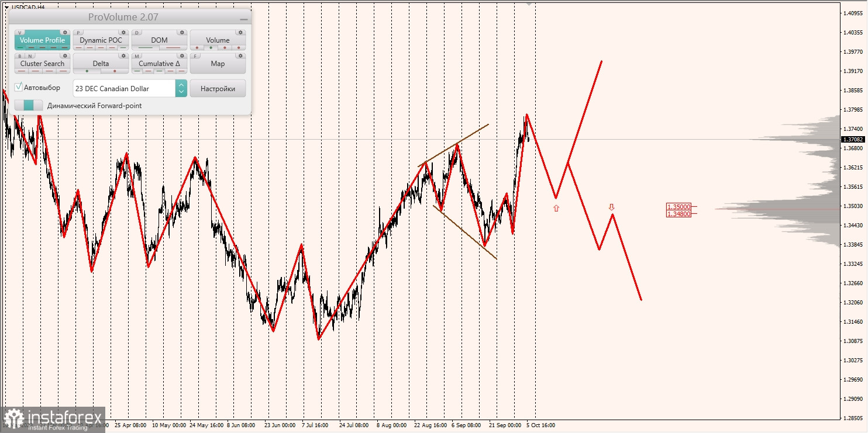Toggle the Volume Profile indicator

[x=42, y=40]
